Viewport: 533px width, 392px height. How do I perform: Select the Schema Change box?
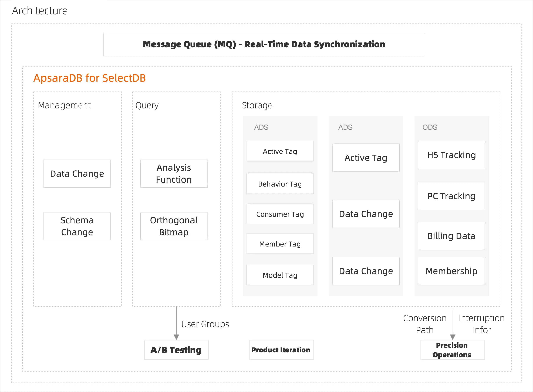tap(77, 226)
